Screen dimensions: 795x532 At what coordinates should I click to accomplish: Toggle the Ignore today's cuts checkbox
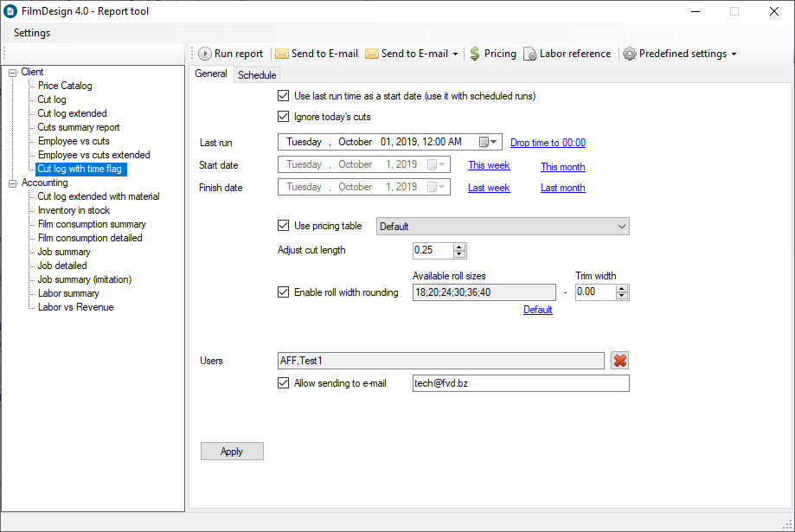click(x=284, y=117)
